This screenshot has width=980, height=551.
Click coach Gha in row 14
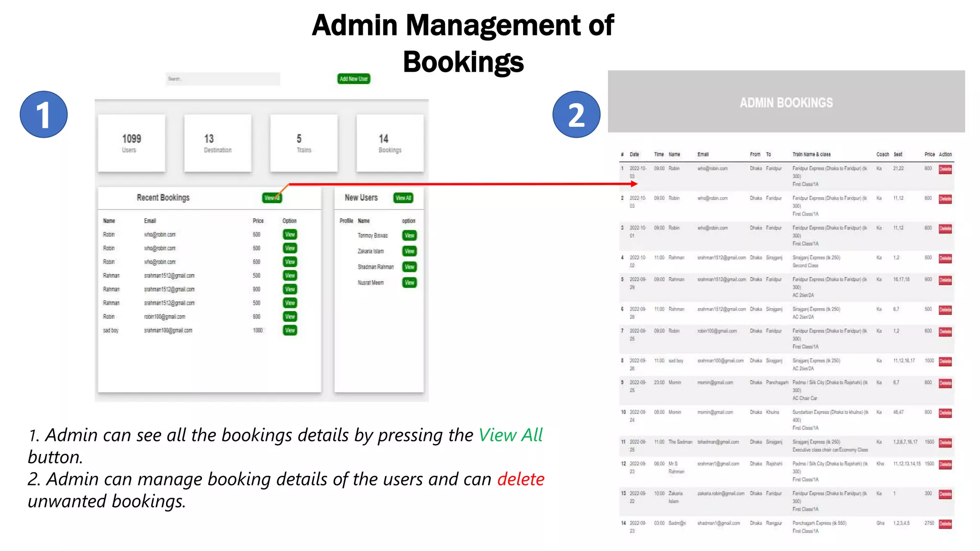[x=880, y=523]
